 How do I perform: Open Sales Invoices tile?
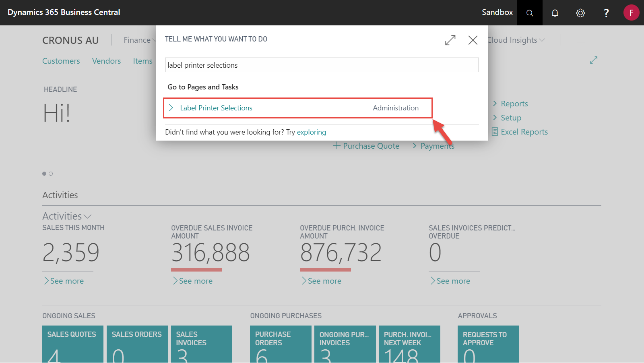pos(202,344)
